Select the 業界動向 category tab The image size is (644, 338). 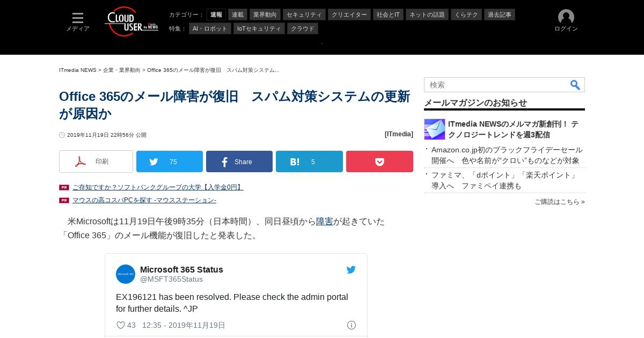click(265, 14)
